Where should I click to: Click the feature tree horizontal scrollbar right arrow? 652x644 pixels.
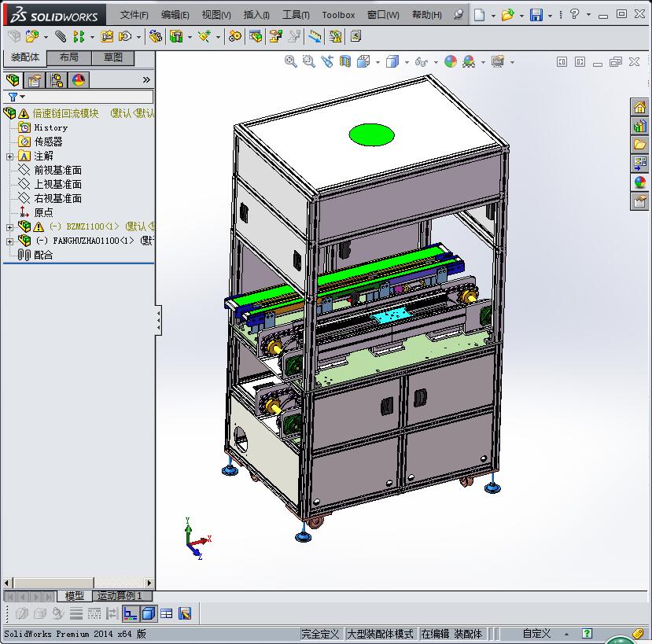(x=149, y=583)
